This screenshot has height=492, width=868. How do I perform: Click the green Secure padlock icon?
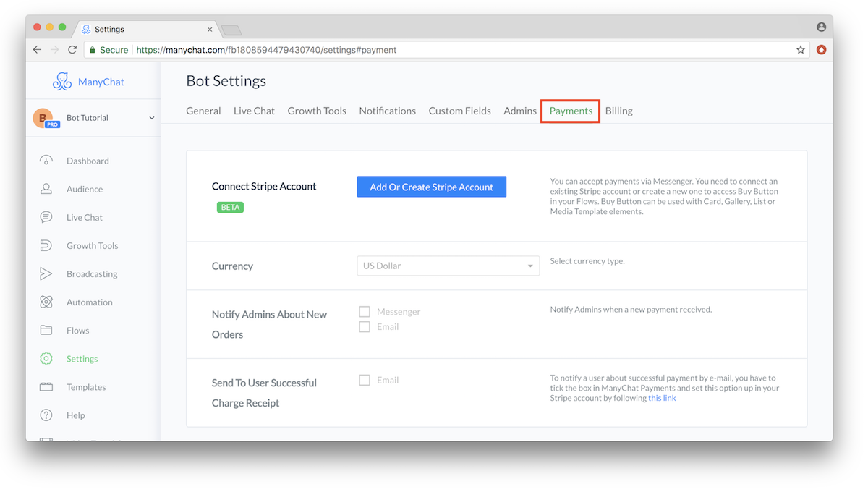(92, 50)
